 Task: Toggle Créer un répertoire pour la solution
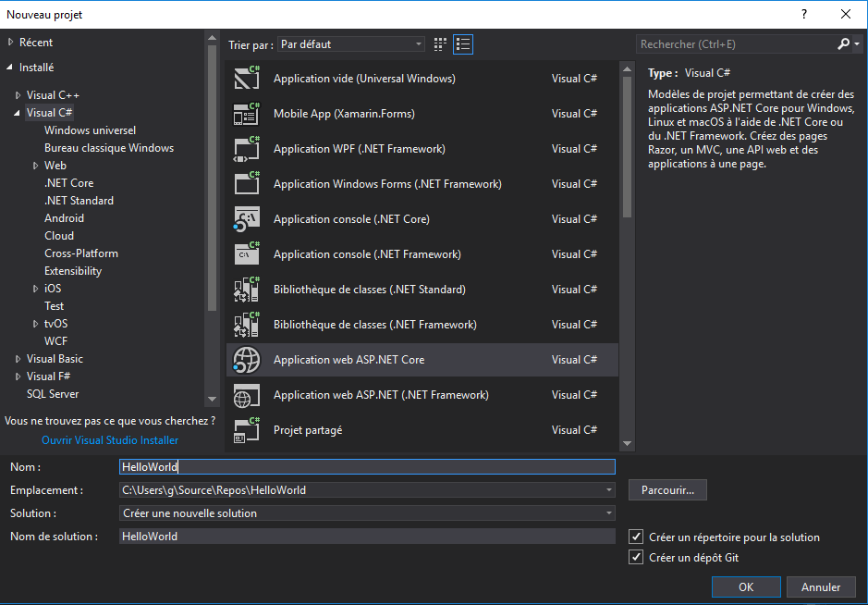tap(636, 537)
